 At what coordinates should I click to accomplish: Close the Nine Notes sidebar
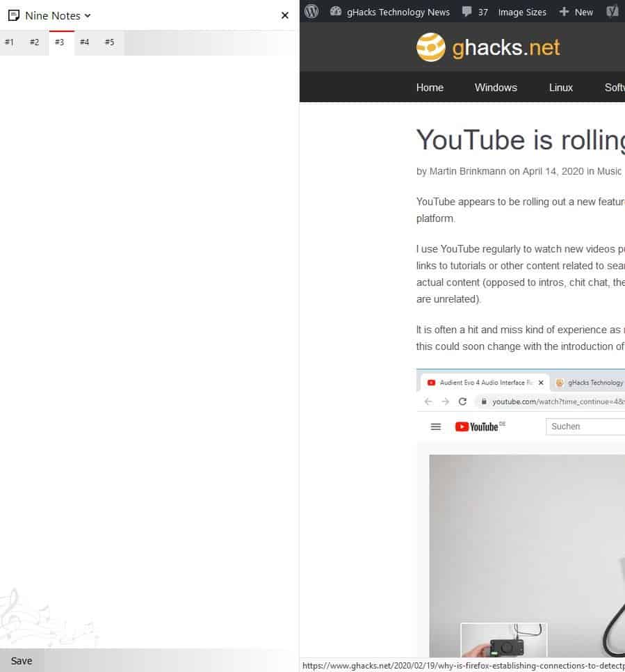pyautogui.click(x=284, y=15)
